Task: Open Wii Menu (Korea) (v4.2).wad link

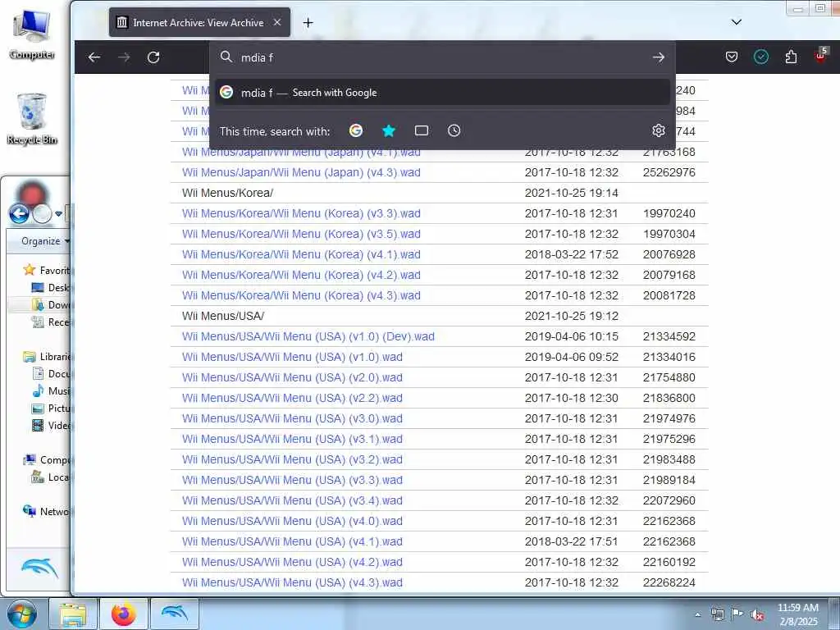Action: coord(301,275)
